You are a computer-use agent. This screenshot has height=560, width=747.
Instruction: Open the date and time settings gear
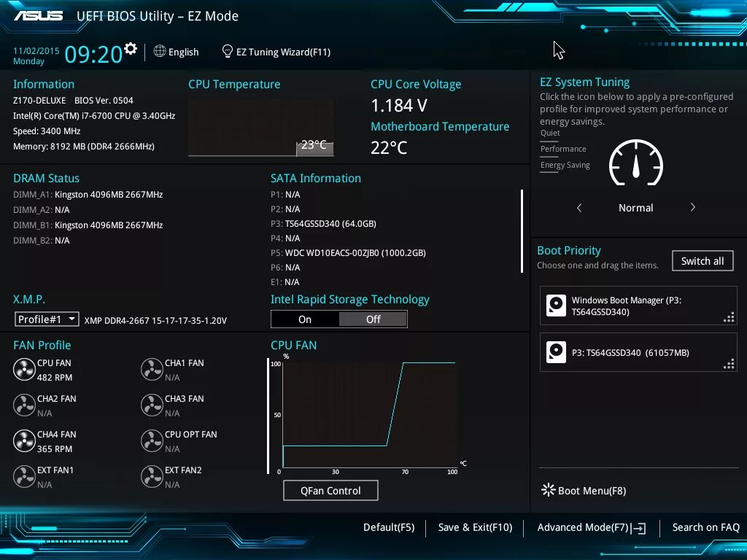click(131, 49)
